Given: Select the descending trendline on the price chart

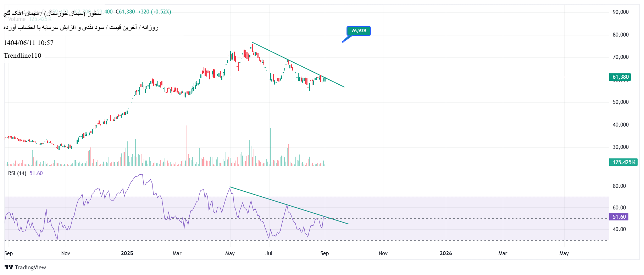Looking at the screenshot, I should point(298,65).
